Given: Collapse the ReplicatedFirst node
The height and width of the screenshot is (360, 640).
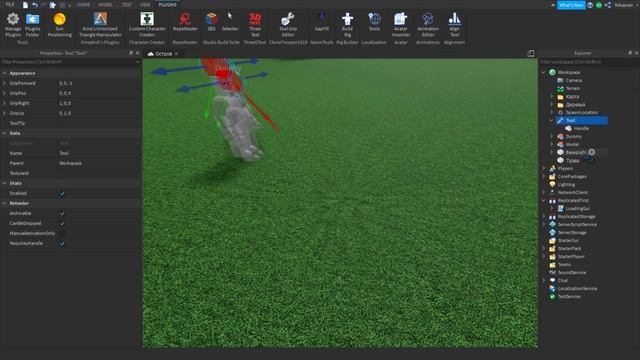Looking at the screenshot, I should [x=543, y=200].
